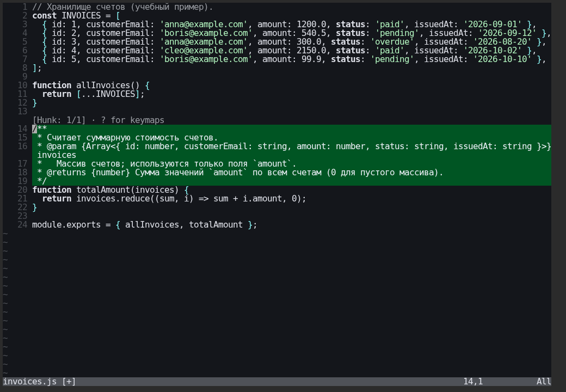Click "(0 для пустого массива)." in the comment

pyautogui.click(x=385, y=173)
